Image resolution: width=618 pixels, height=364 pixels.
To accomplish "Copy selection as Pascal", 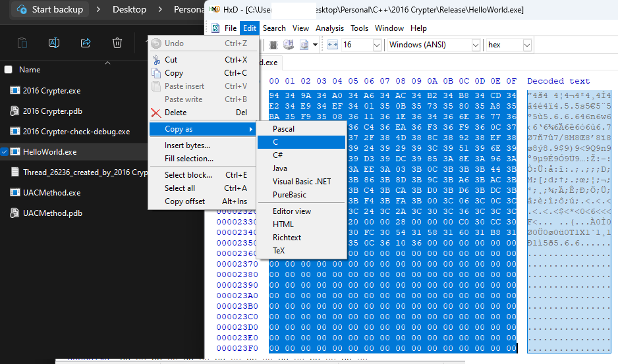I will (x=302, y=129).
